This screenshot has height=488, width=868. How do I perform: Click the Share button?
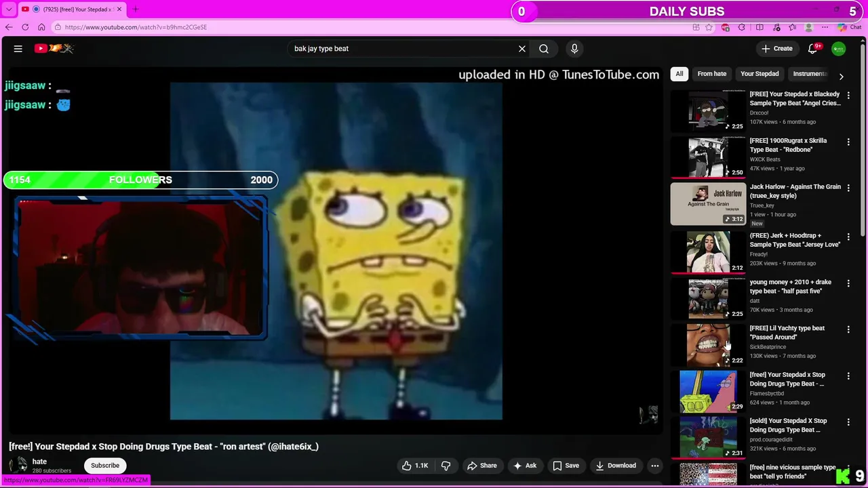pos(482,466)
